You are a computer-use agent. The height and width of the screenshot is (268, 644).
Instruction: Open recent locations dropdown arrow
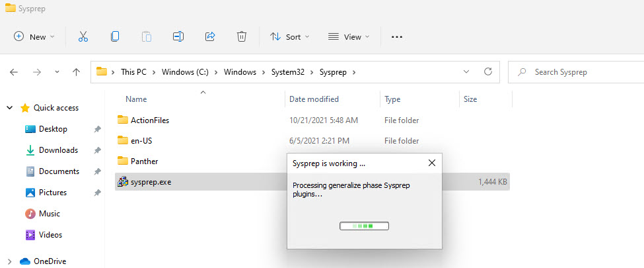tap(57, 72)
